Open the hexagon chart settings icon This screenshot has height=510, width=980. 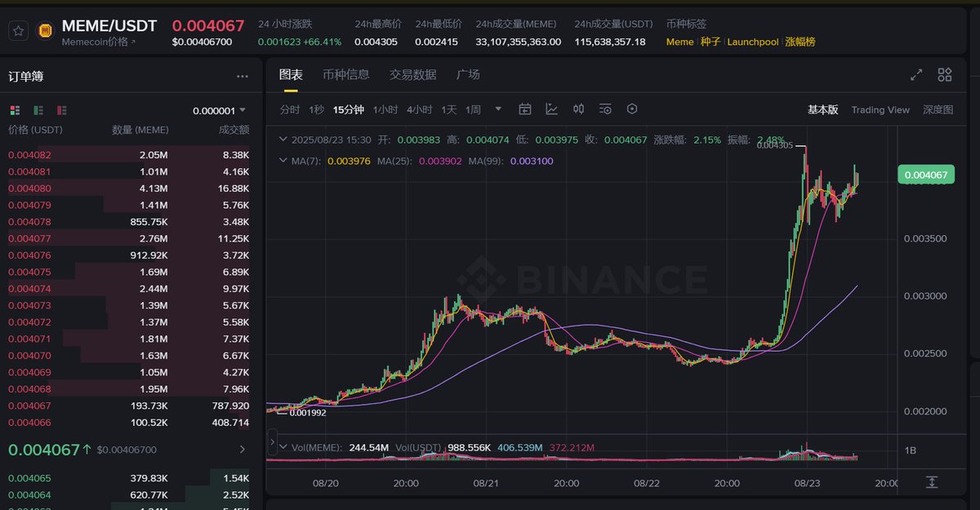(x=631, y=109)
